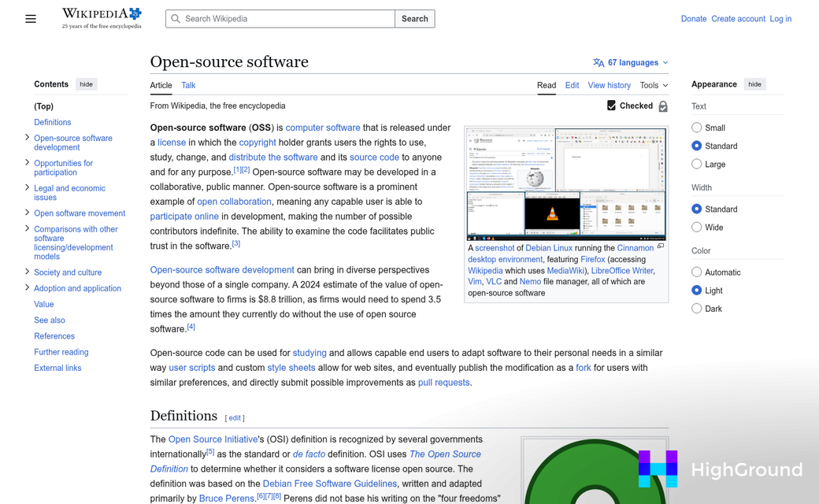The width and height of the screenshot is (819, 504).
Task: Jump to (Top) in contents
Action: click(x=44, y=106)
